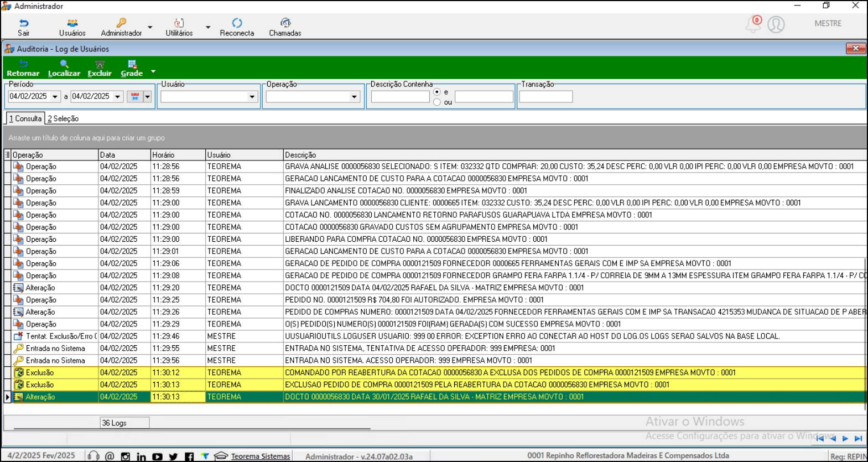Click the '36 Logs' count cell

coord(124,423)
